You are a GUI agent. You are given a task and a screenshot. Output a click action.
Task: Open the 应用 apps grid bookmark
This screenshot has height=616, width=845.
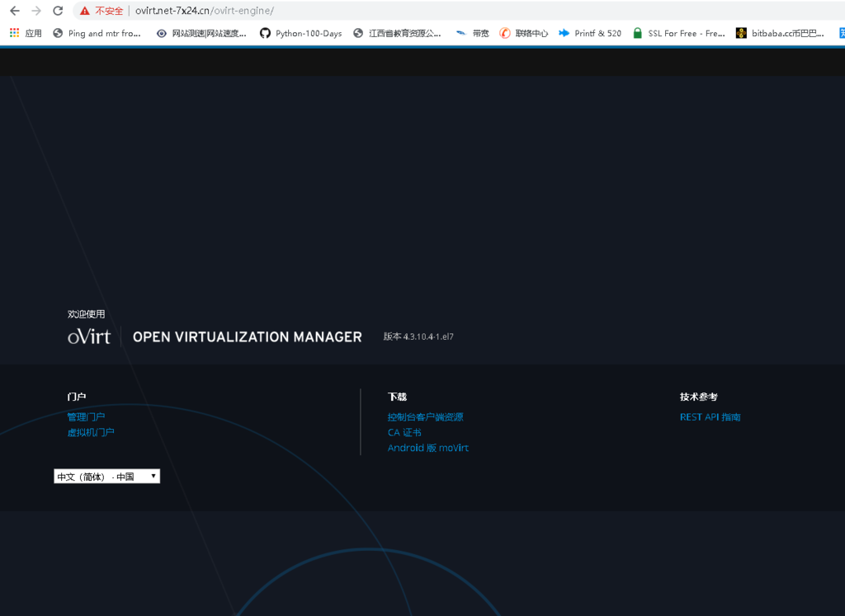coord(26,33)
